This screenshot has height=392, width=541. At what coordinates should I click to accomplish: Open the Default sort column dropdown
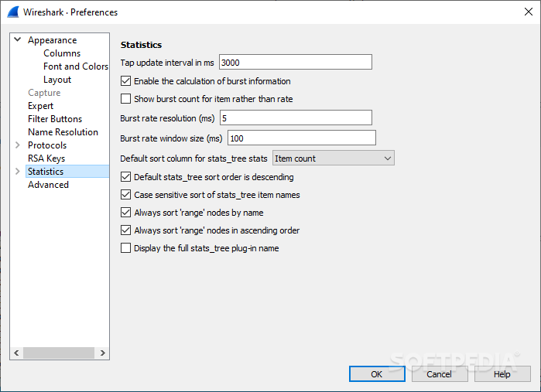click(x=334, y=159)
